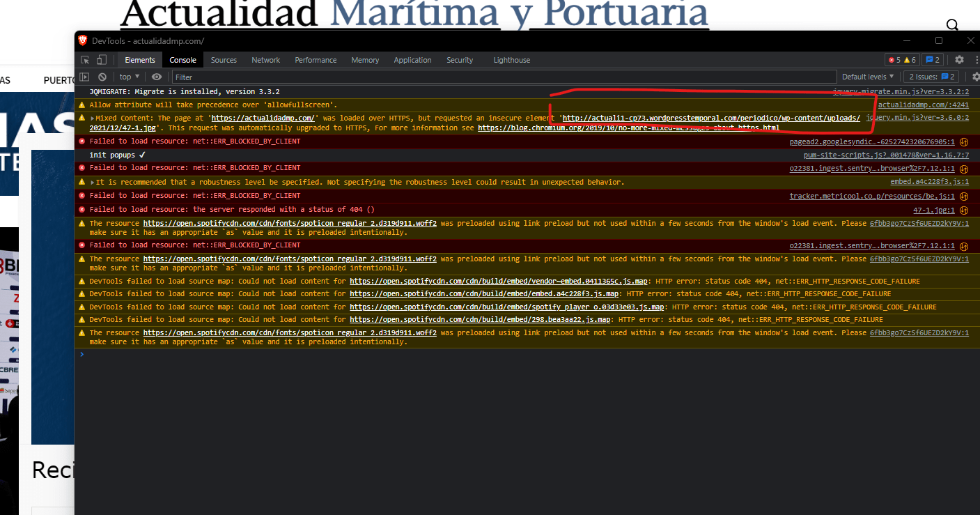Click network request icon beside 47-1.jpg:1
Screen dimensions: 980x515
964,210
